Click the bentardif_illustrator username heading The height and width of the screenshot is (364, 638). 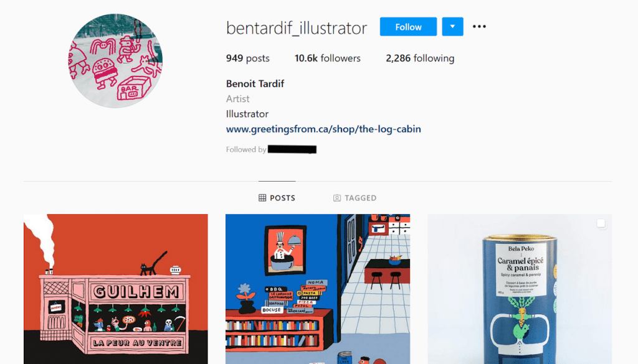297,27
